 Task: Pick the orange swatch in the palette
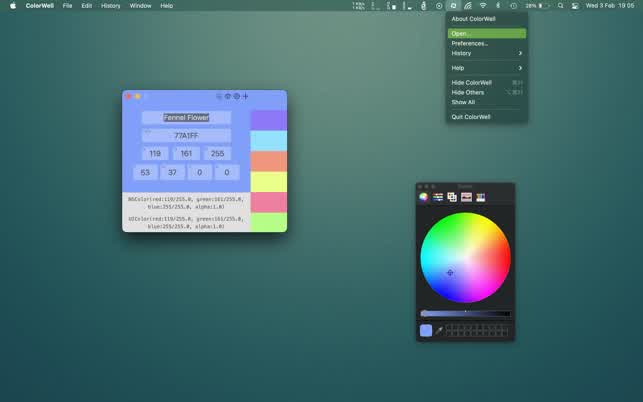(x=268, y=161)
